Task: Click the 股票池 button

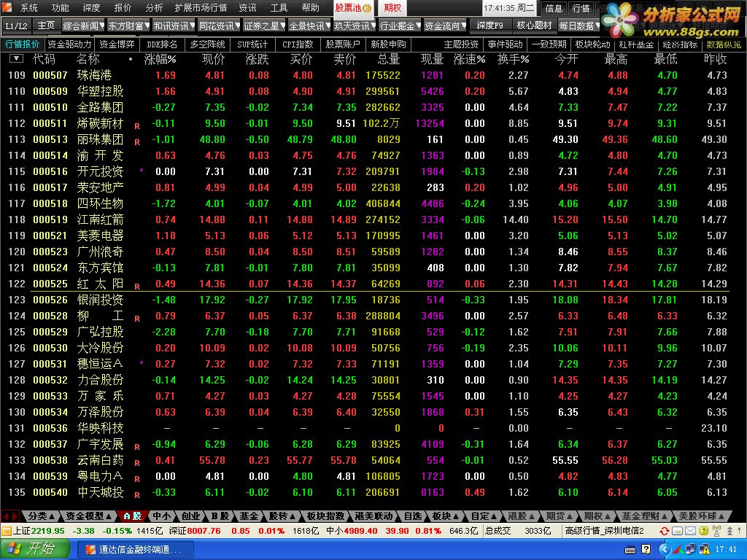Action: coord(353,8)
